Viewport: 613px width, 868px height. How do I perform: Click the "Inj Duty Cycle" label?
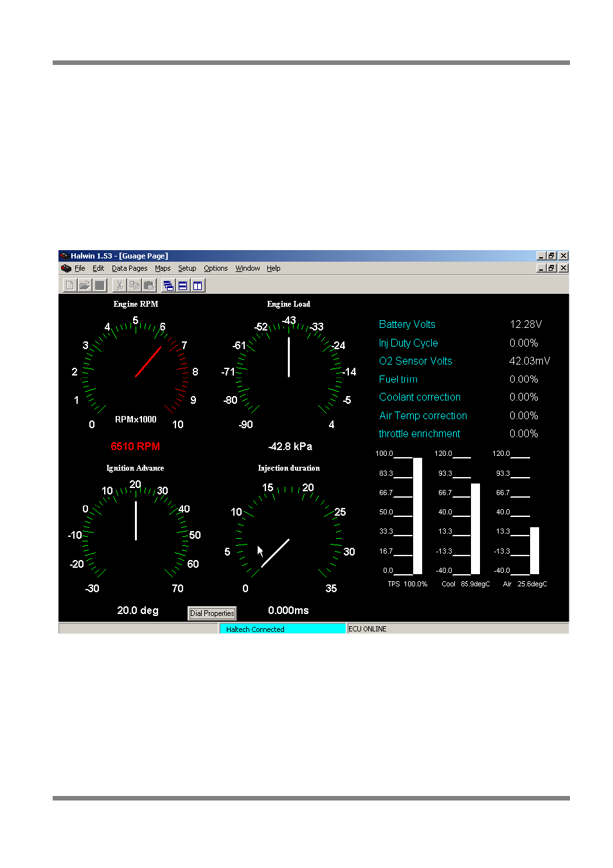(x=409, y=343)
